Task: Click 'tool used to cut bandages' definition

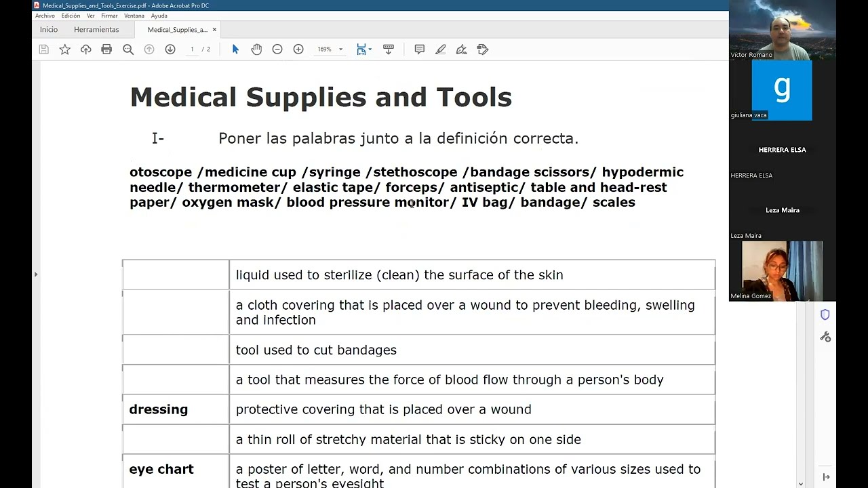Action: pyautogui.click(x=316, y=350)
